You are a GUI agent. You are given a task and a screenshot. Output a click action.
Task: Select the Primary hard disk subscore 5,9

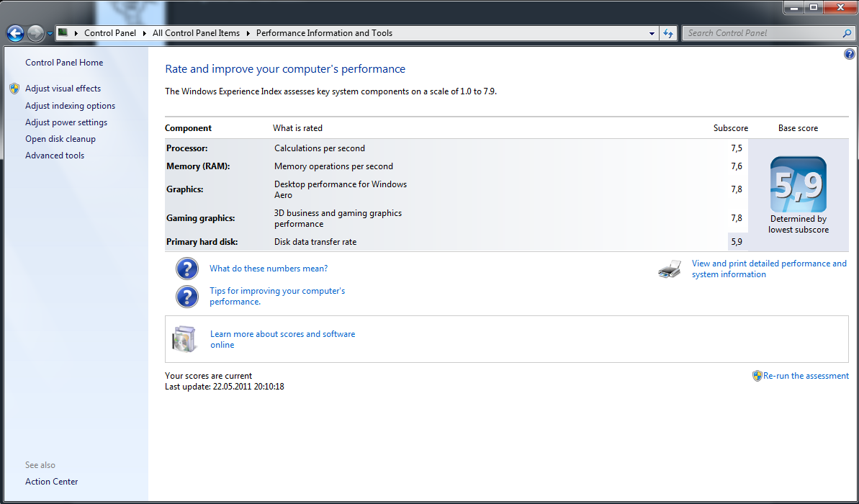click(x=737, y=242)
